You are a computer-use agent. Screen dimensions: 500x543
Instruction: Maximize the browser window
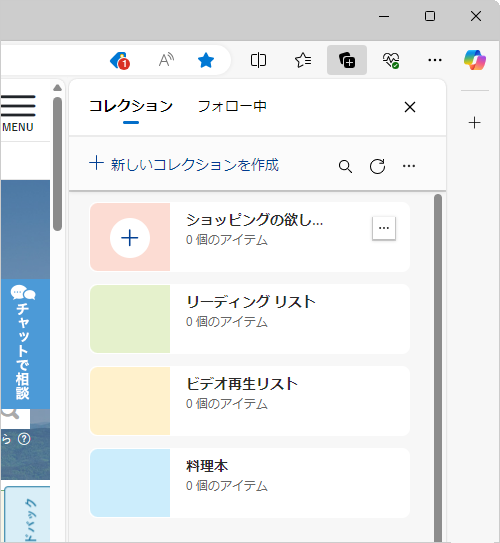(430, 16)
